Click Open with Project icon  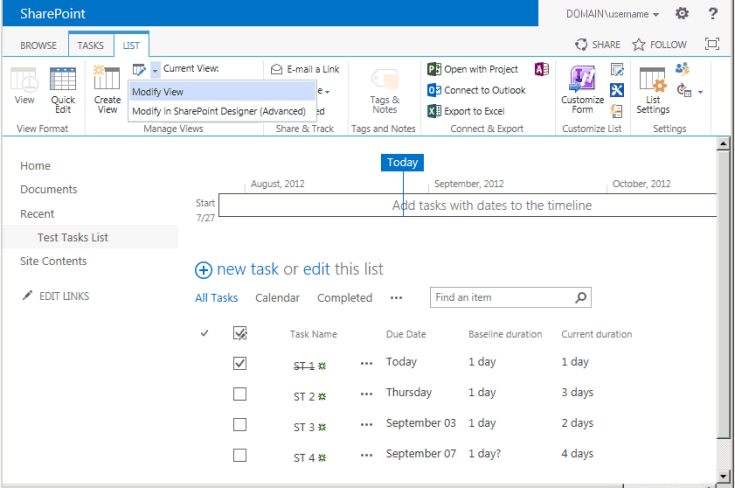tap(434, 69)
